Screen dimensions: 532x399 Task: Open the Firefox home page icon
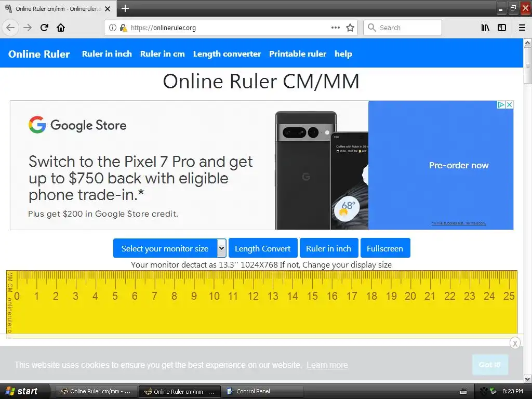pyautogui.click(x=61, y=28)
